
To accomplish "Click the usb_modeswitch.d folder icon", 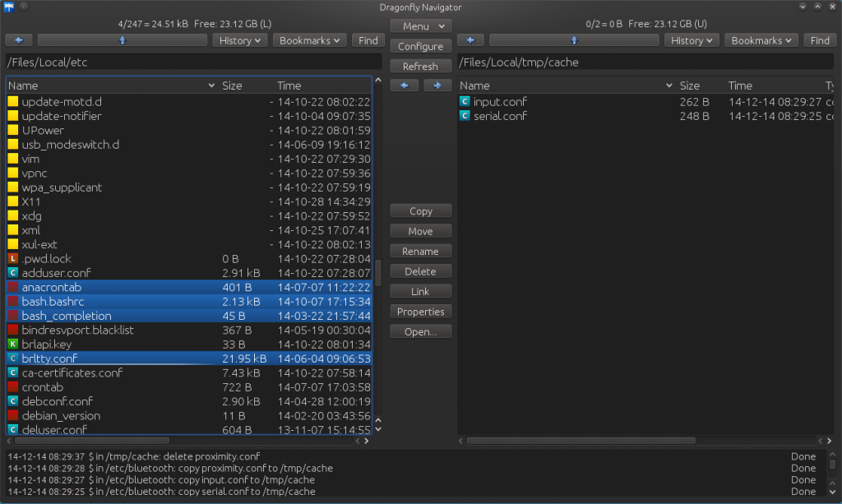I will [13, 145].
